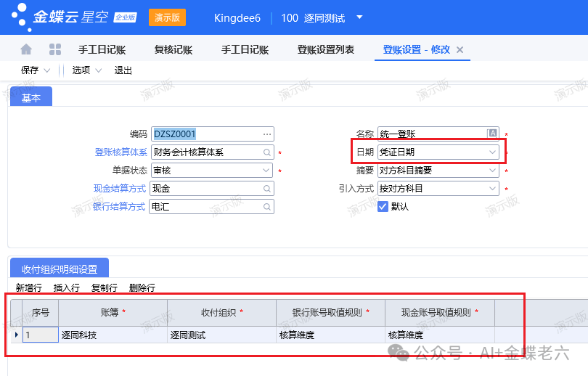The image size is (588, 376).
Task: Close the 登账设置 - 修改 tab
Action: [x=460, y=49]
